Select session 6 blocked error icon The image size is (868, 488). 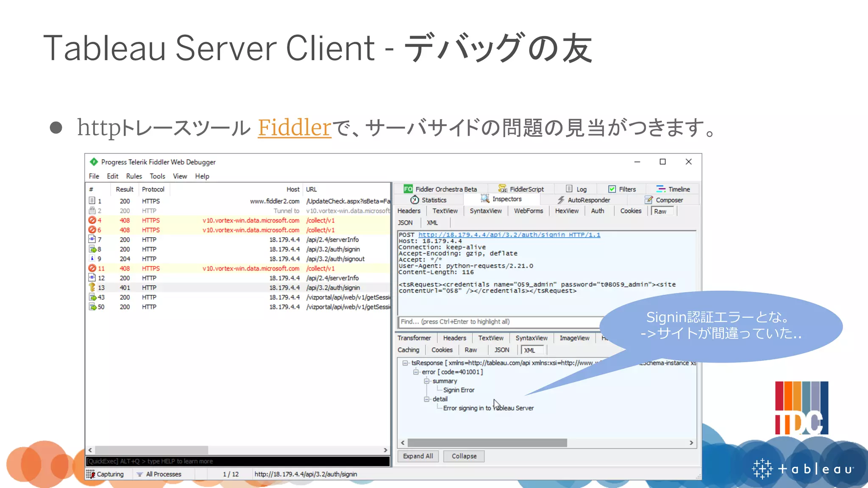(x=92, y=230)
